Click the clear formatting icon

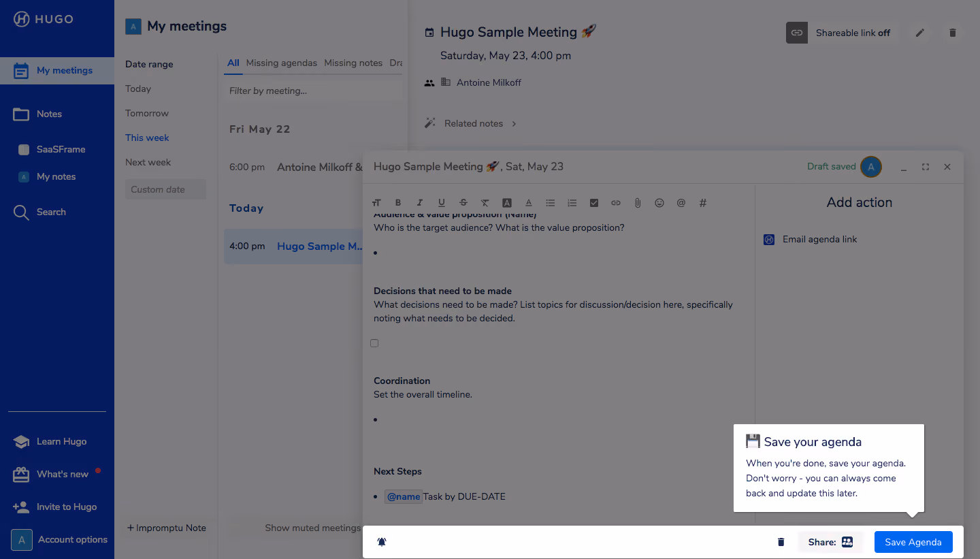(x=485, y=203)
